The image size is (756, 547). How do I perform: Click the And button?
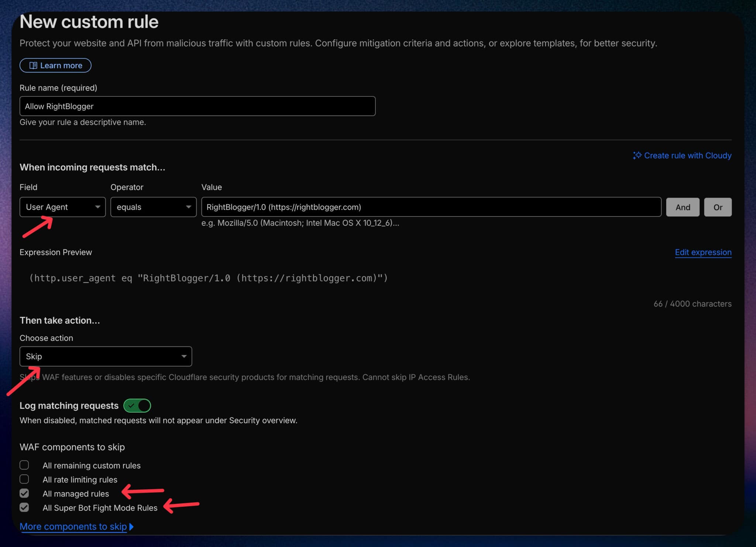click(x=683, y=207)
